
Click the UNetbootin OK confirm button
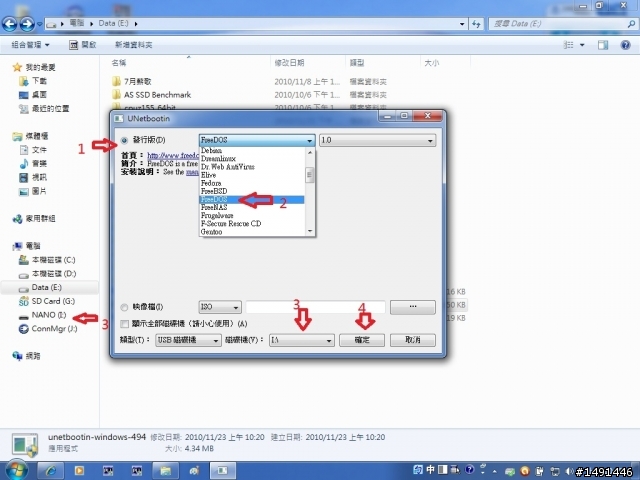point(362,340)
